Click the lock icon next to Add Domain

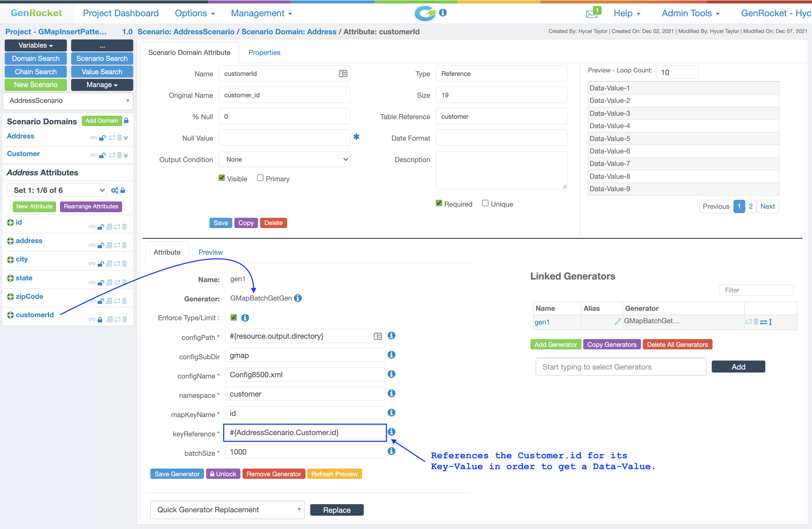click(126, 120)
